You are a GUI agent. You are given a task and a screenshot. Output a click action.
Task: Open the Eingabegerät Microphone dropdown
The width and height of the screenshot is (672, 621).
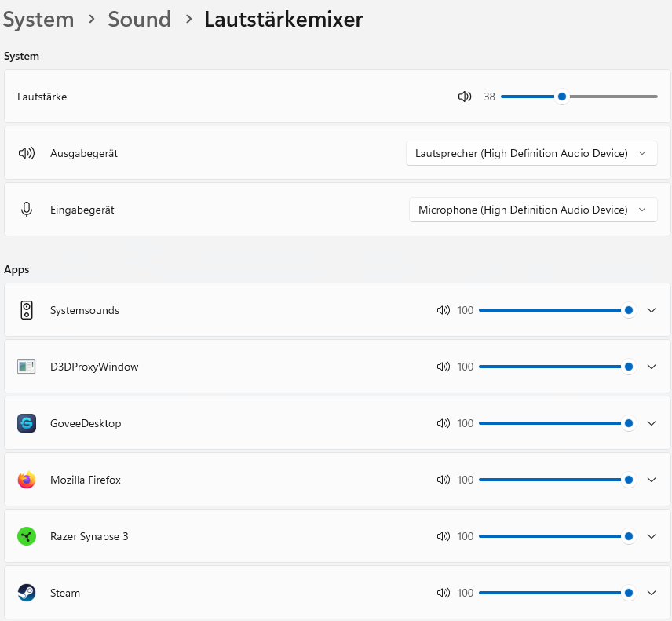click(533, 210)
